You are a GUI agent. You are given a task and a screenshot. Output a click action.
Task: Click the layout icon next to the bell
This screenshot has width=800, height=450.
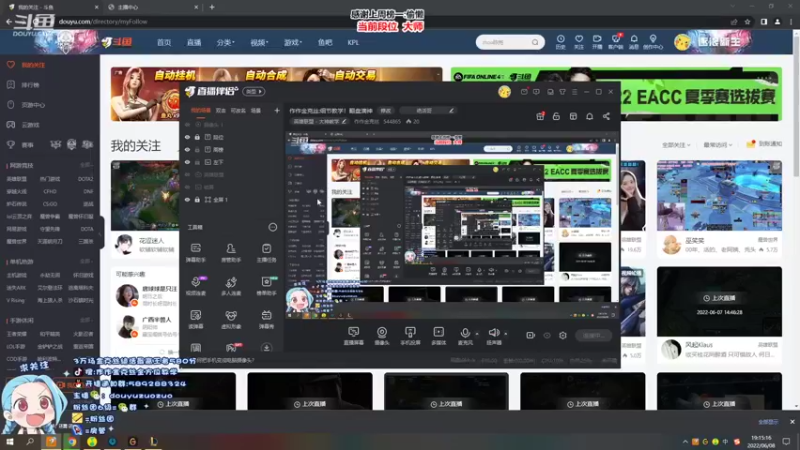(573, 116)
